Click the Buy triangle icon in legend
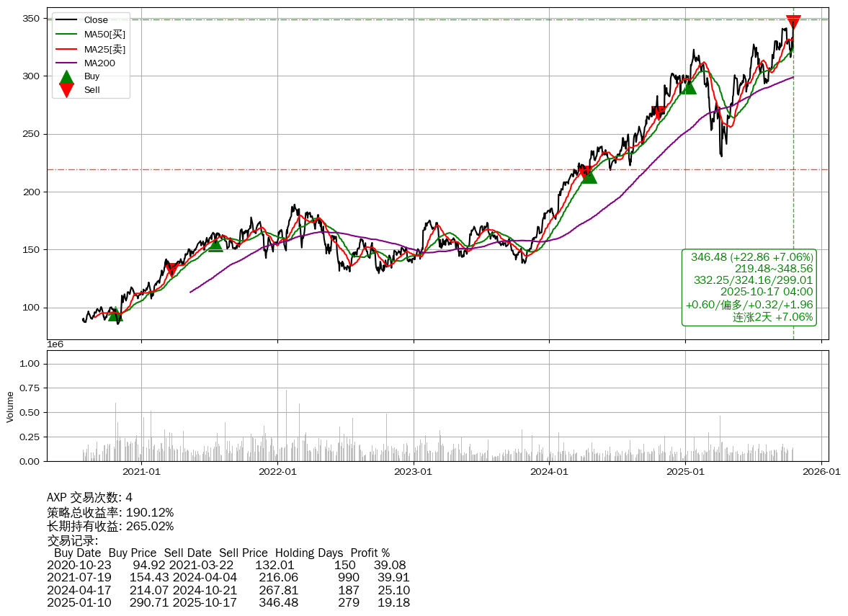Image resolution: width=848 pixels, height=616 pixels. pyautogui.click(x=66, y=76)
